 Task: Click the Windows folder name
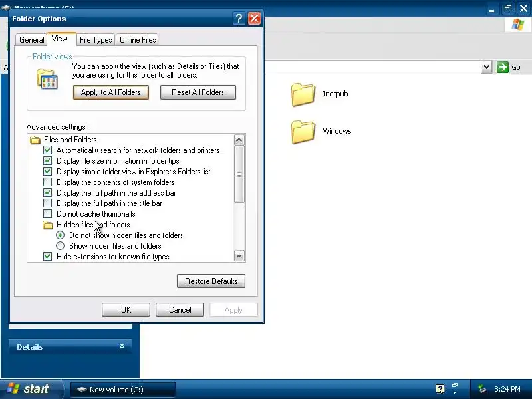(337, 131)
